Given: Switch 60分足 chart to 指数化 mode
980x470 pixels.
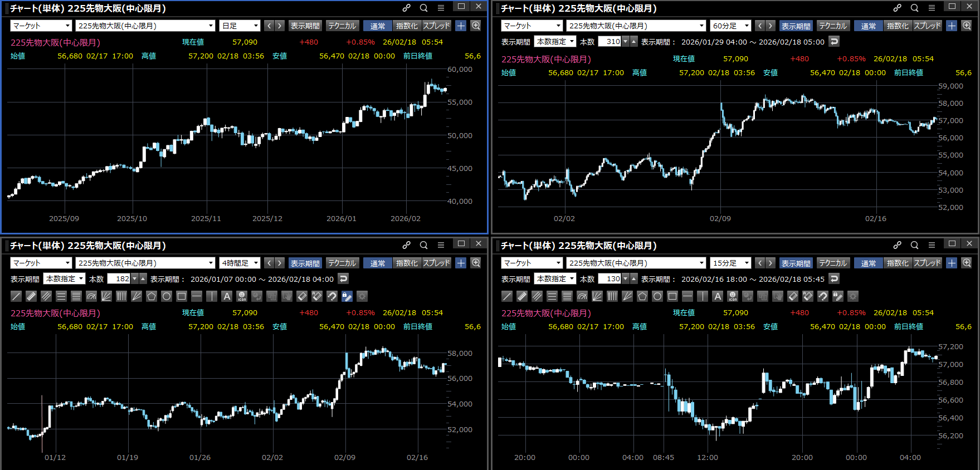Looking at the screenshot, I should pyautogui.click(x=897, y=26).
